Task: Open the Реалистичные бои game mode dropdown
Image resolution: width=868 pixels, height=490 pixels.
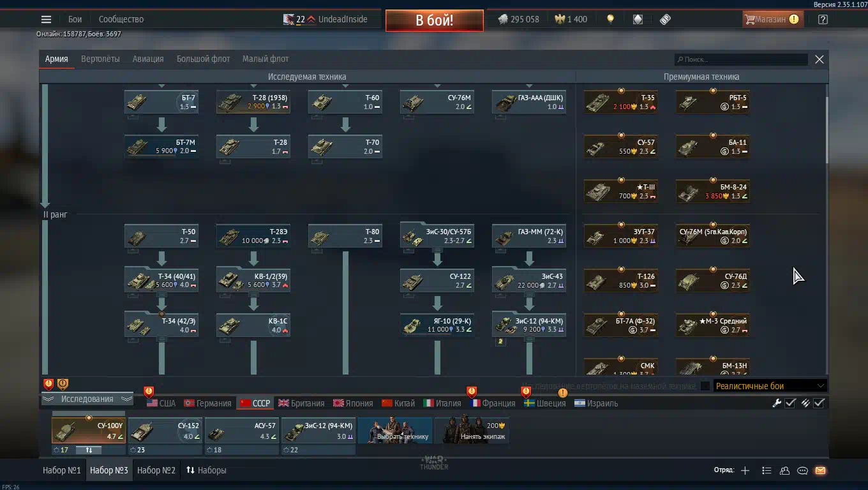Action: (x=770, y=386)
